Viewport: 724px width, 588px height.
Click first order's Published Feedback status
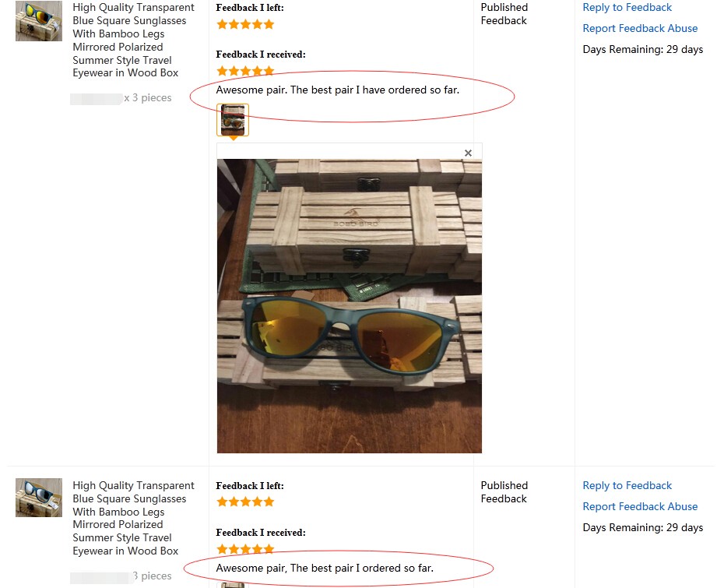coord(504,14)
